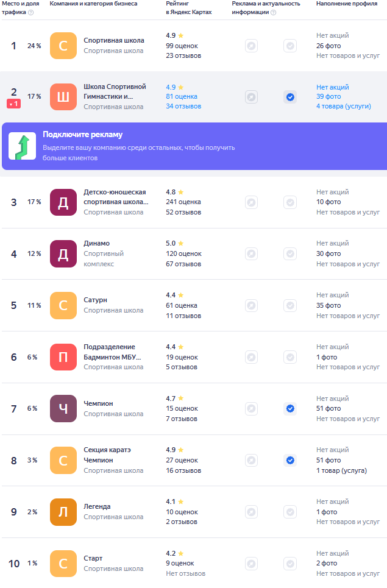Image resolution: width=387 pixels, height=588 pixels.
Task: Select company name 'Динамо'
Action: click(97, 243)
